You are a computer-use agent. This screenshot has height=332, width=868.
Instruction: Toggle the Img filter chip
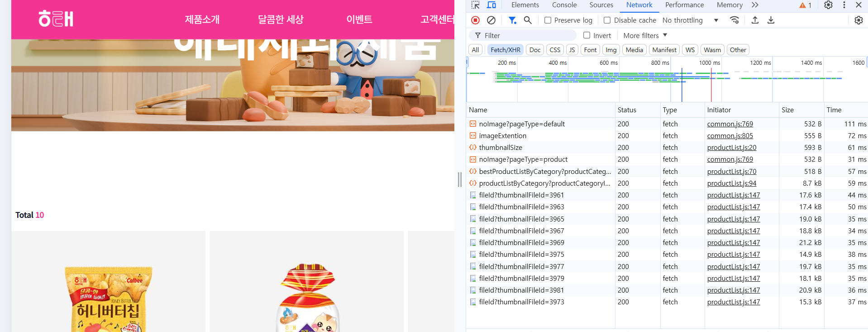point(611,50)
